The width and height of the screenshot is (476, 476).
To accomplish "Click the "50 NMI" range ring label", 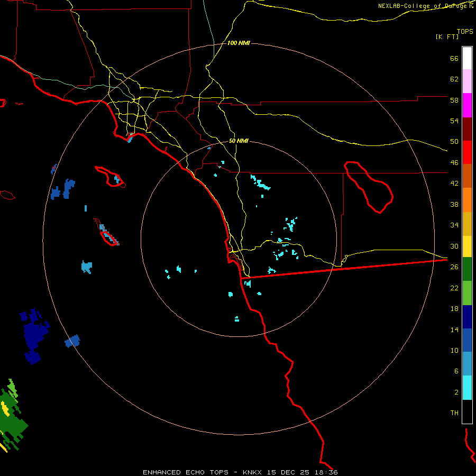I will (x=239, y=141).
